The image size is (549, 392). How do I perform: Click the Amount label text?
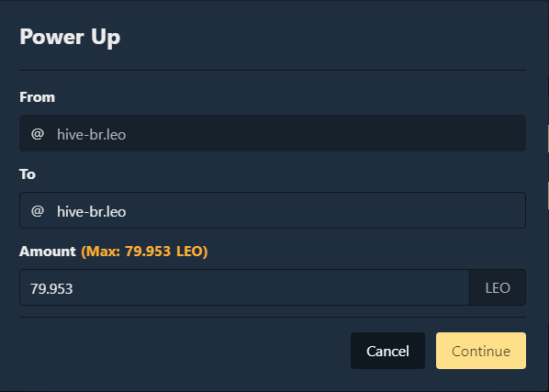point(47,252)
